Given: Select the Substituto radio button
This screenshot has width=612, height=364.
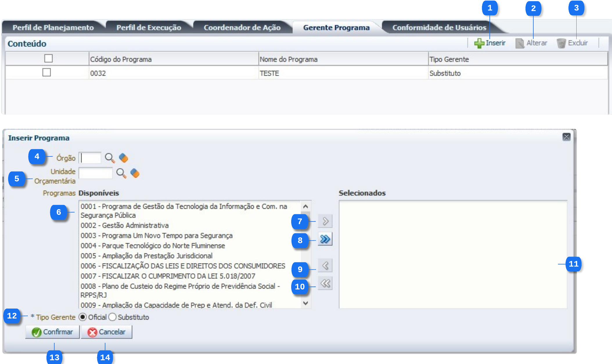Looking at the screenshot, I should pyautogui.click(x=113, y=317).
